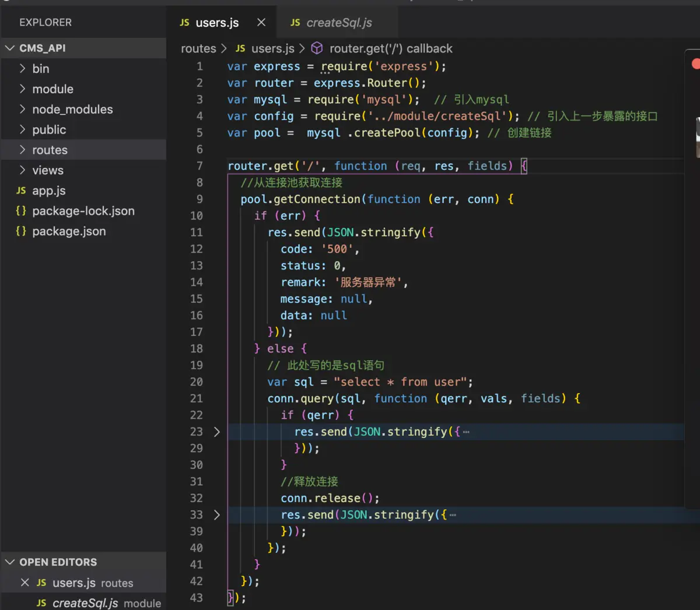
Task: Expand the routes folder
Action: [x=50, y=150]
